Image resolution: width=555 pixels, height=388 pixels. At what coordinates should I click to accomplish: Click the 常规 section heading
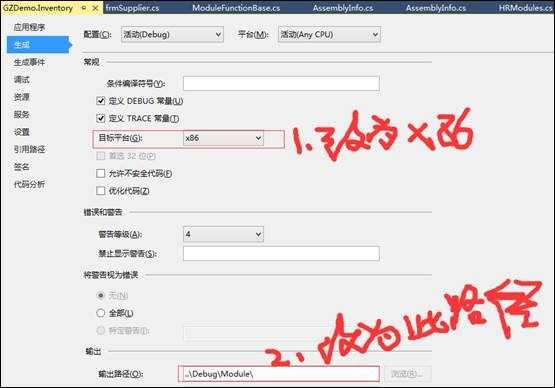(91, 62)
